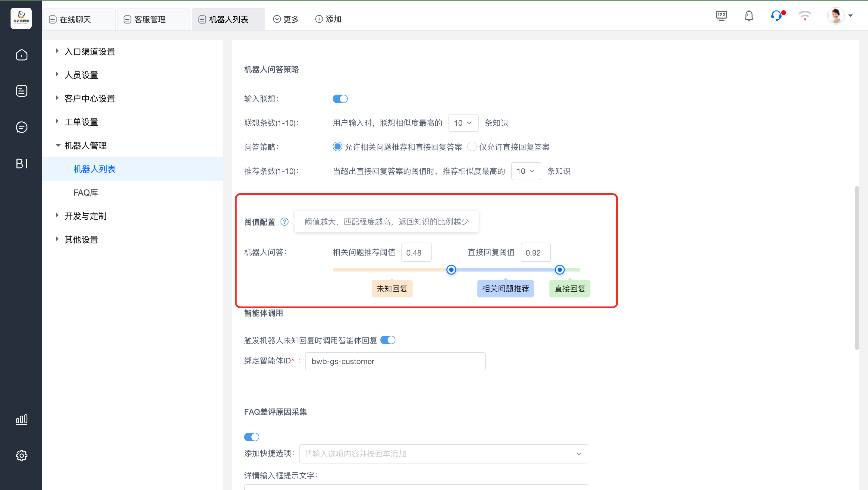Open the settings gear in sidebar
Image resolution: width=868 pixels, height=490 pixels.
[22, 455]
